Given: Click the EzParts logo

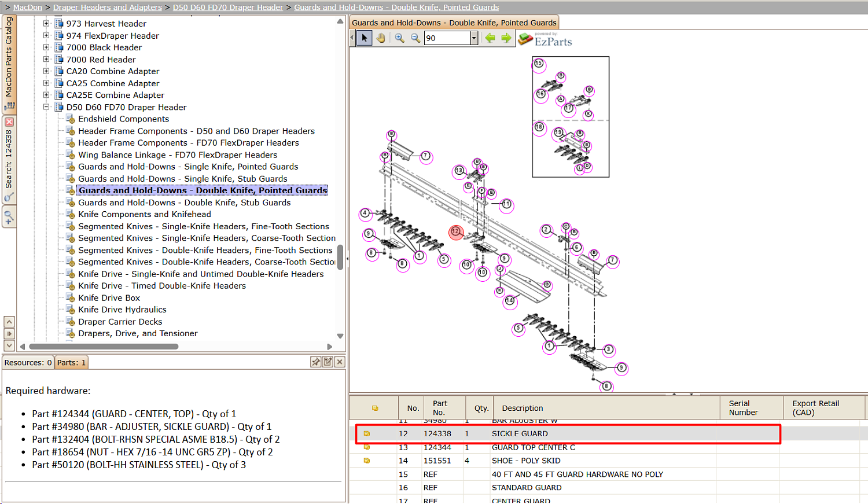Looking at the screenshot, I should [x=545, y=39].
